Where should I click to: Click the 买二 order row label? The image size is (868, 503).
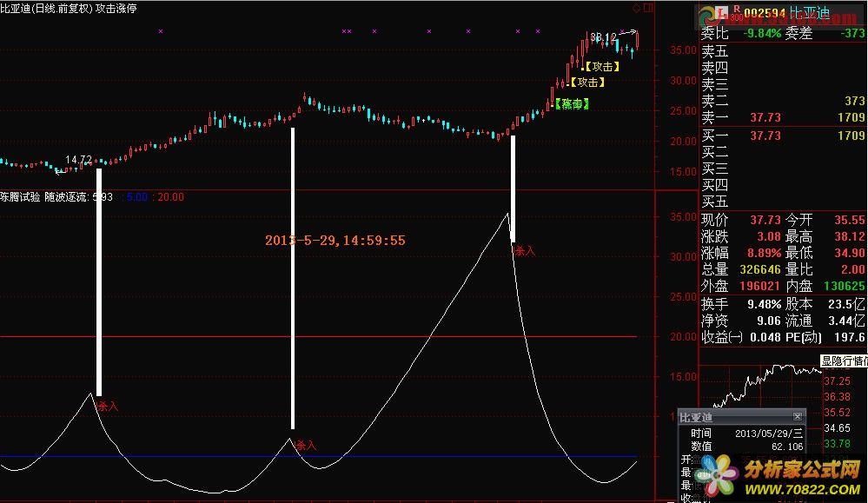click(x=715, y=152)
